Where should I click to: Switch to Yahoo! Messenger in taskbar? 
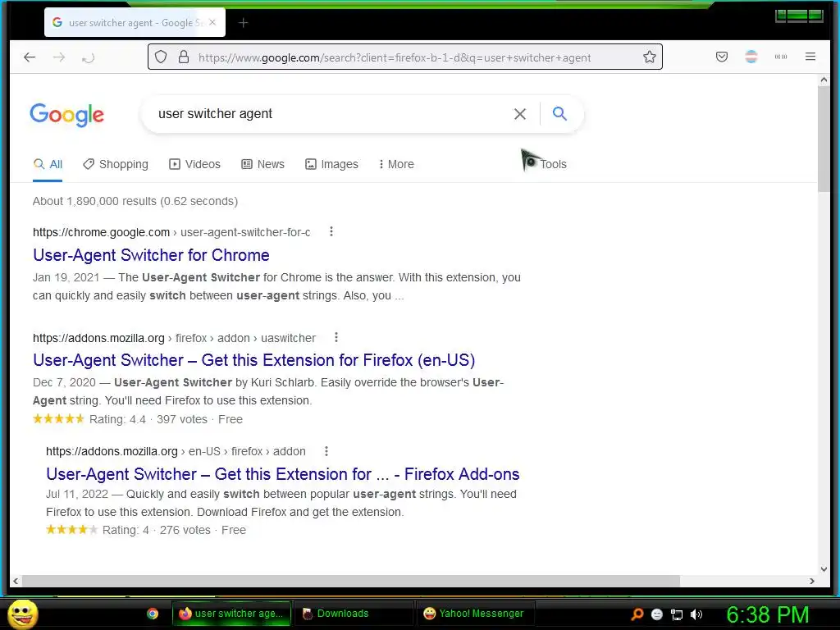point(477,614)
